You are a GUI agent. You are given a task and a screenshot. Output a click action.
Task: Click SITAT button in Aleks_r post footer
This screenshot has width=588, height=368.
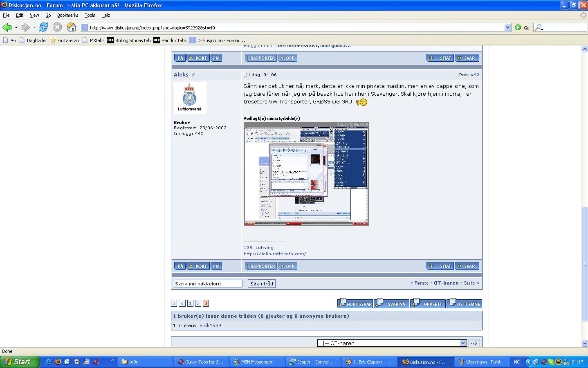pyautogui.click(x=440, y=266)
